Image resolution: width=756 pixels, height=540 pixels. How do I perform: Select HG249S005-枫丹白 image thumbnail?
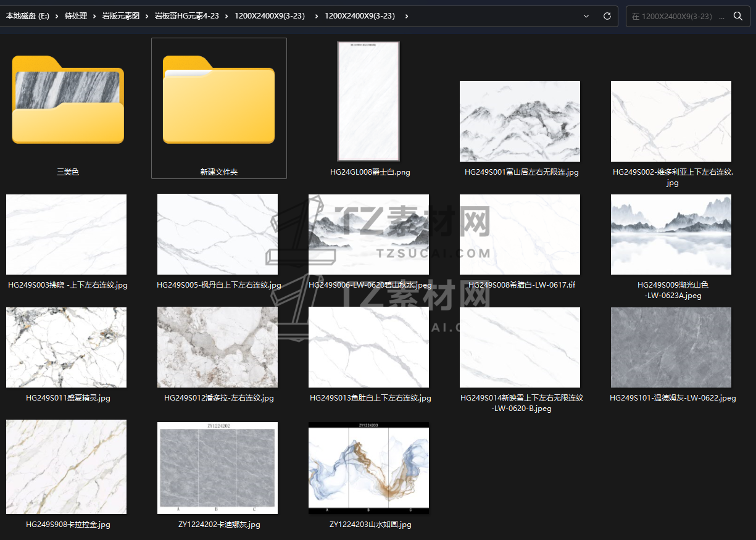217,235
